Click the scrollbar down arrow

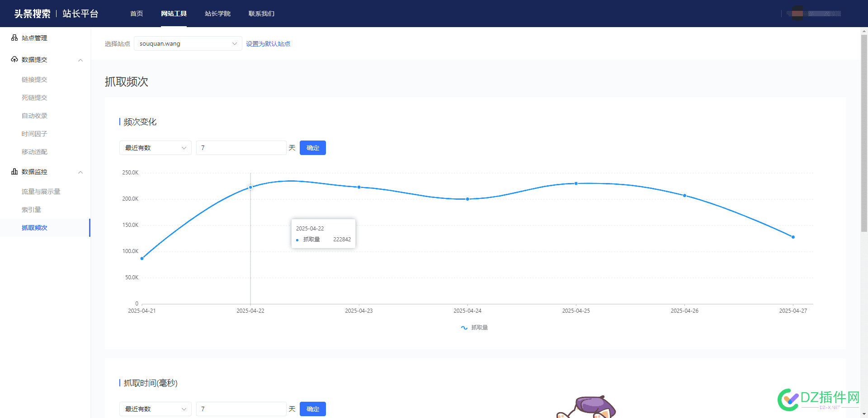(864, 414)
